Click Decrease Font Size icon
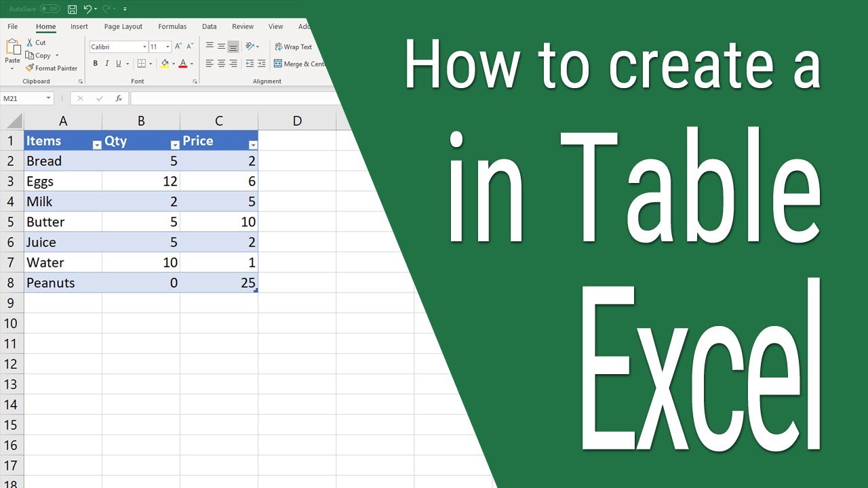The width and height of the screenshot is (868, 488). [190, 46]
